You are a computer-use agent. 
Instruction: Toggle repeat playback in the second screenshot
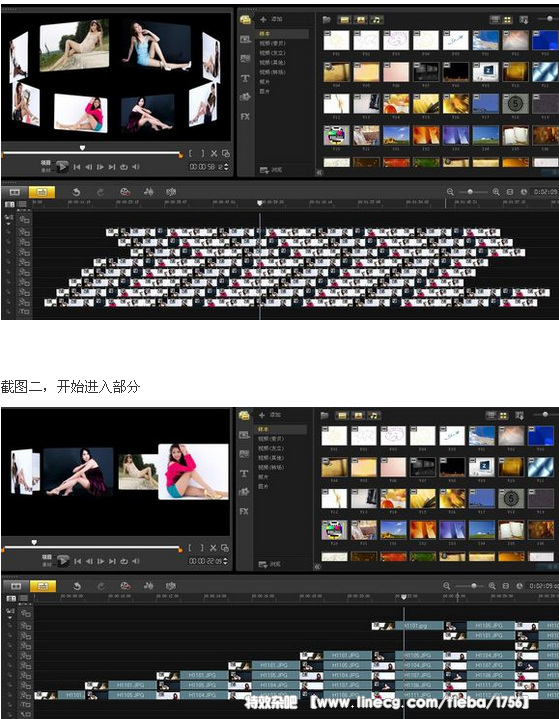124,561
